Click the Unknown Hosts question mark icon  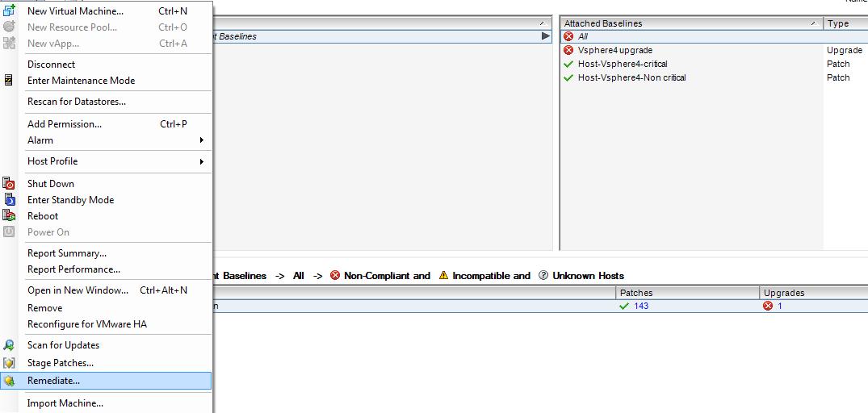pyautogui.click(x=543, y=275)
